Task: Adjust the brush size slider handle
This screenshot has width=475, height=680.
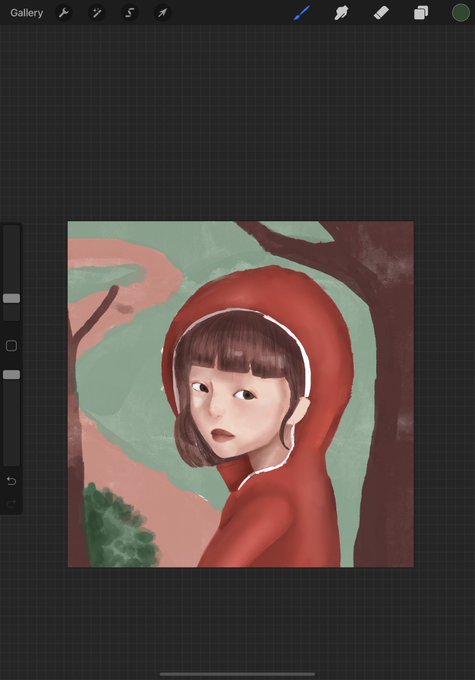Action: (x=12, y=298)
